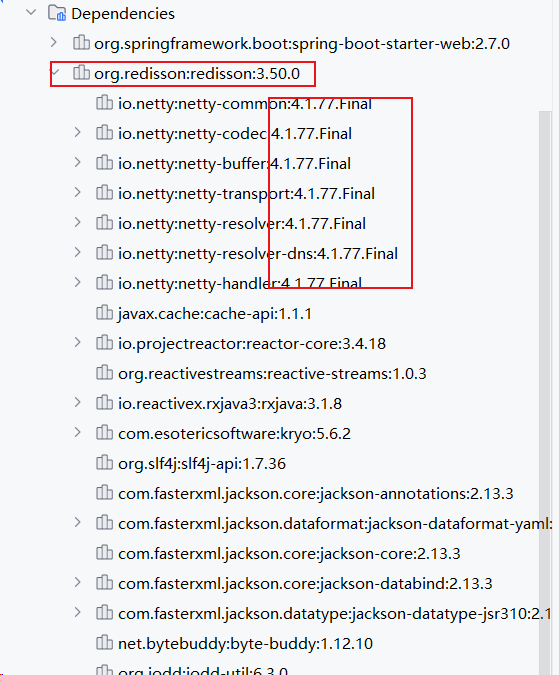Expand the netty-codec dependency

[x=77, y=133]
